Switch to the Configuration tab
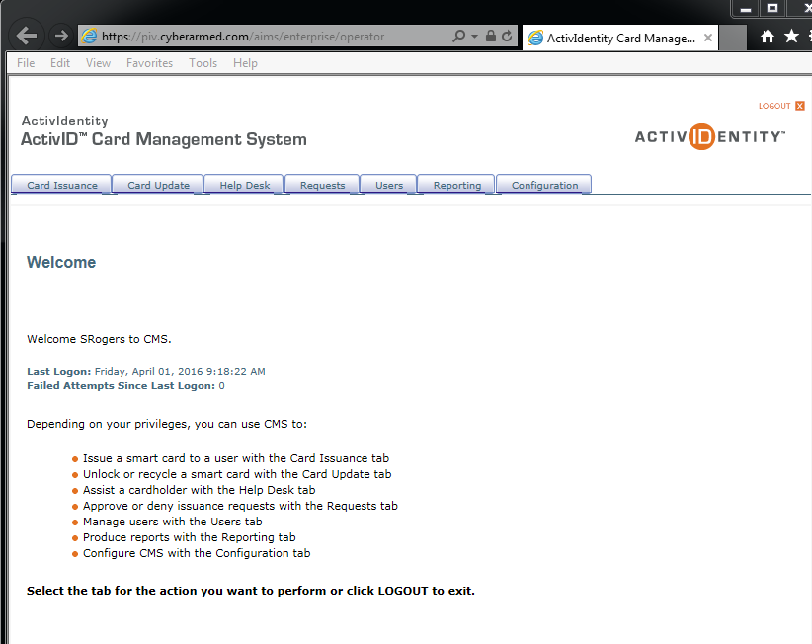Image resolution: width=812 pixels, height=644 pixels. click(x=544, y=185)
